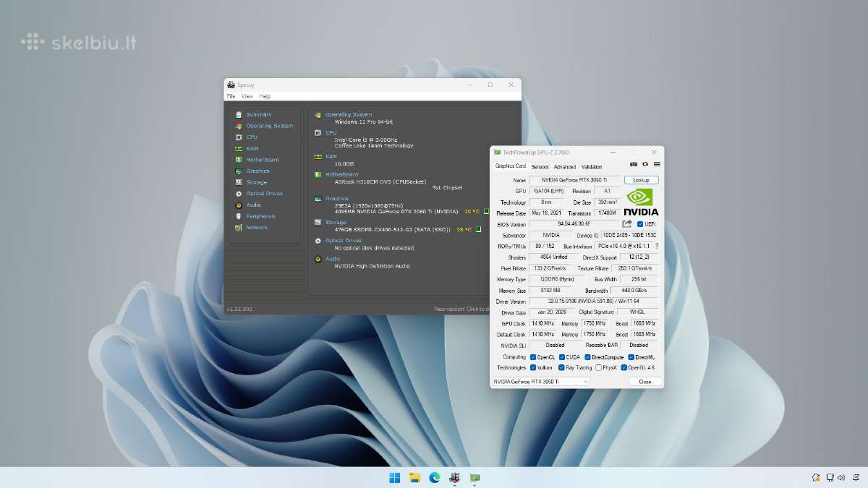This screenshot has width=868, height=488.
Task: Open Operating System heading in Speccy summary
Action: 349,114
